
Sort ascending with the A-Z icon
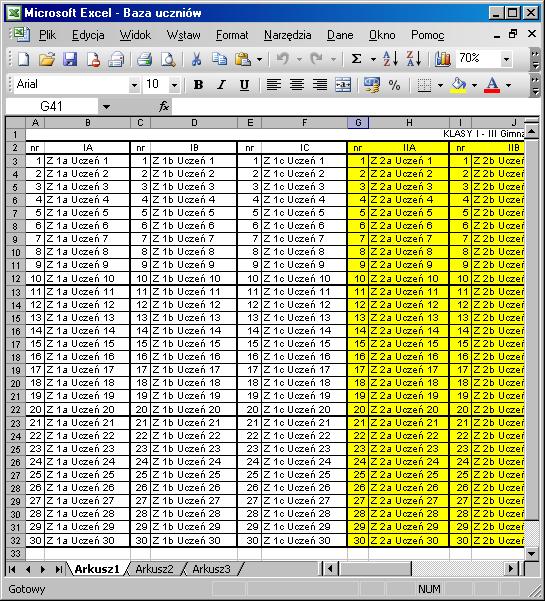pyautogui.click(x=391, y=59)
